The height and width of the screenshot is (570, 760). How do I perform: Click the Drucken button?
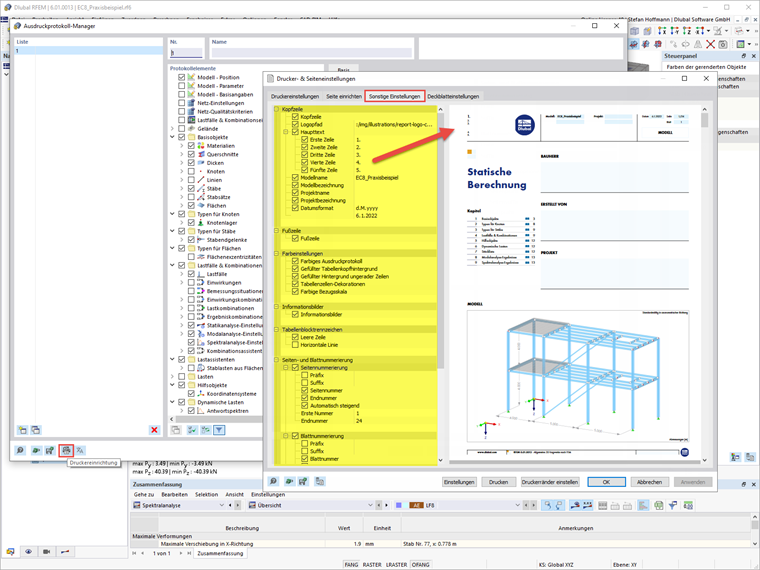(x=498, y=482)
